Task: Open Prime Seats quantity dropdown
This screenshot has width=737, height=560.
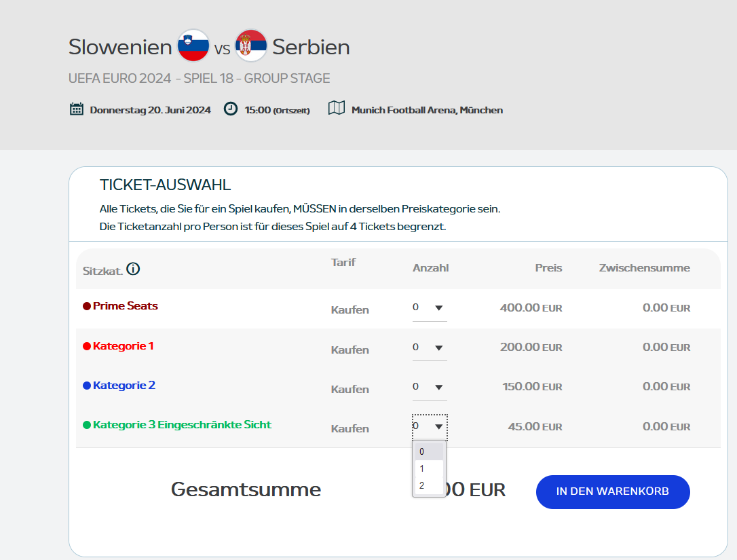Action: coord(429,308)
